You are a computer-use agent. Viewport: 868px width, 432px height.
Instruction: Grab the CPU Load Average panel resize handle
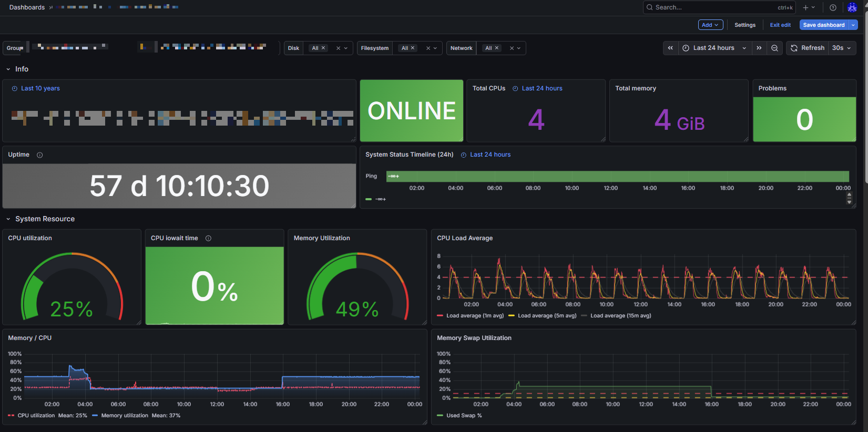854,322
